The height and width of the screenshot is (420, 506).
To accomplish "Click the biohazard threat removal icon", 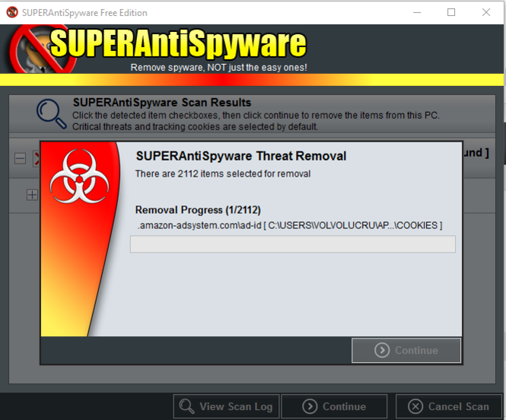I will click(79, 177).
